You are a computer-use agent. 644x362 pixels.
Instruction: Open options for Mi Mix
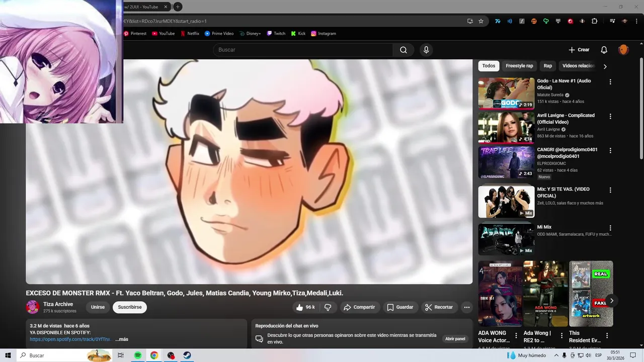coord(610,228)
